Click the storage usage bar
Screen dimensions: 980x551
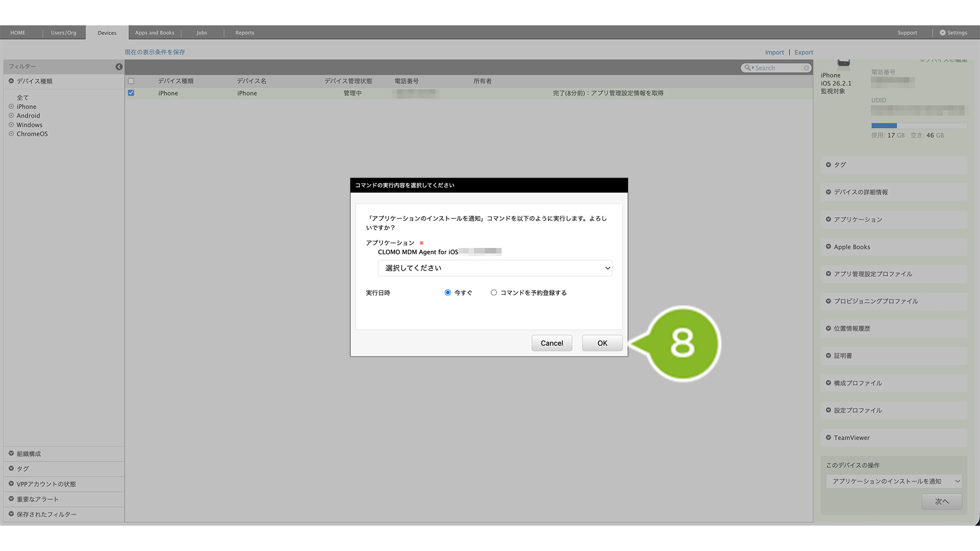pos(918,126)
